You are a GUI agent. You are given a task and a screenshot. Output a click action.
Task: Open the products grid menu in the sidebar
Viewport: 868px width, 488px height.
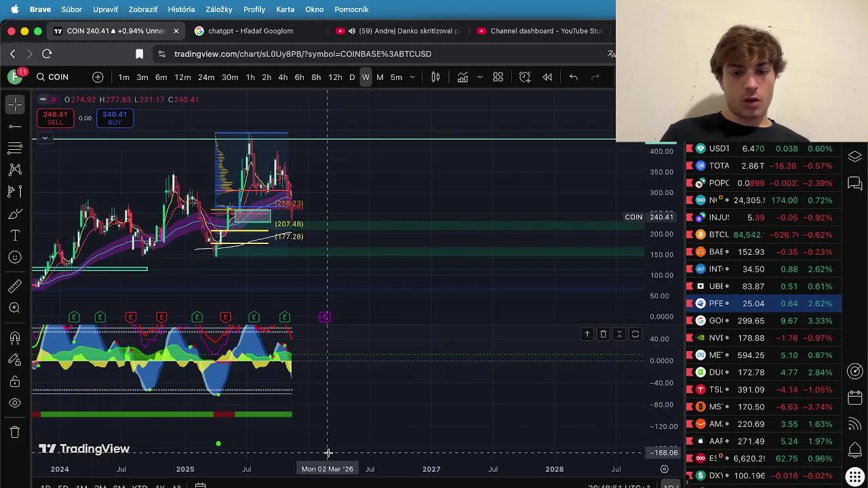[855, 476]
